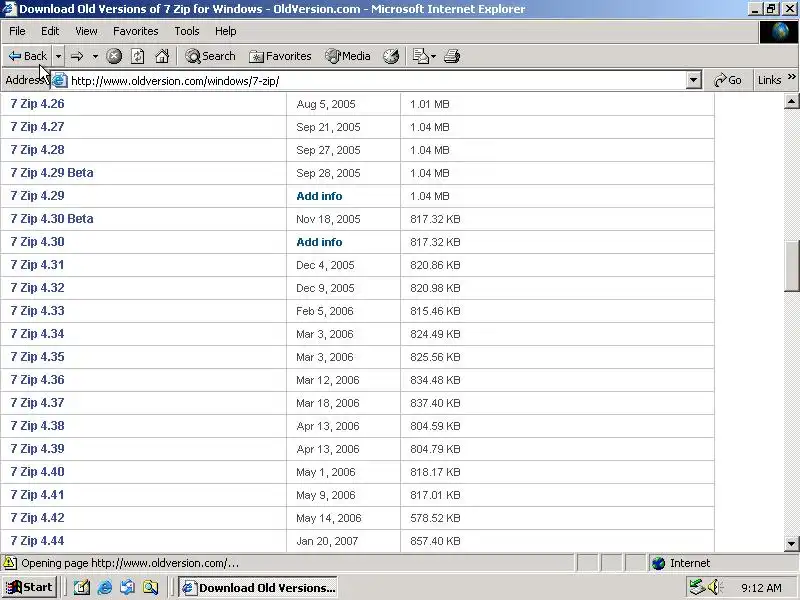Viewport: 800px width, 600px height.
Task: Click the scrollbar down arrow
Action: pos(791,543)
